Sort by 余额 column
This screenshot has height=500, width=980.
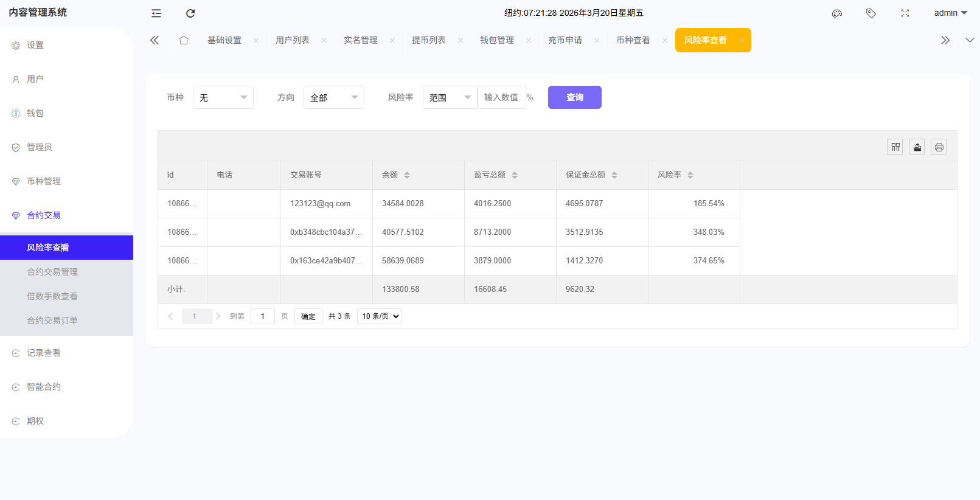pos(407,175)
